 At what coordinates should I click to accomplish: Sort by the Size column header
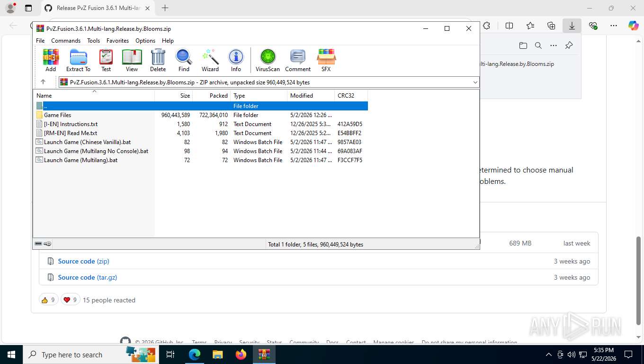coord(174,96)
